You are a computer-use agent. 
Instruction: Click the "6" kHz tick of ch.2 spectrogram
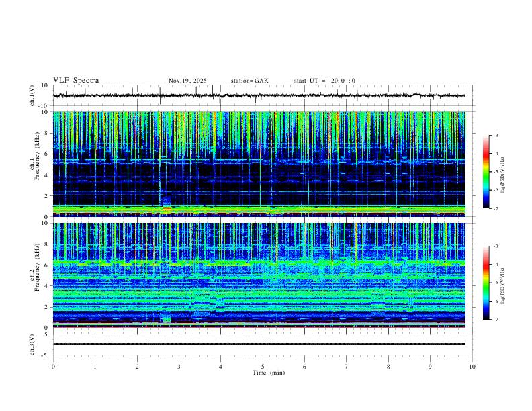pos(47,265)
